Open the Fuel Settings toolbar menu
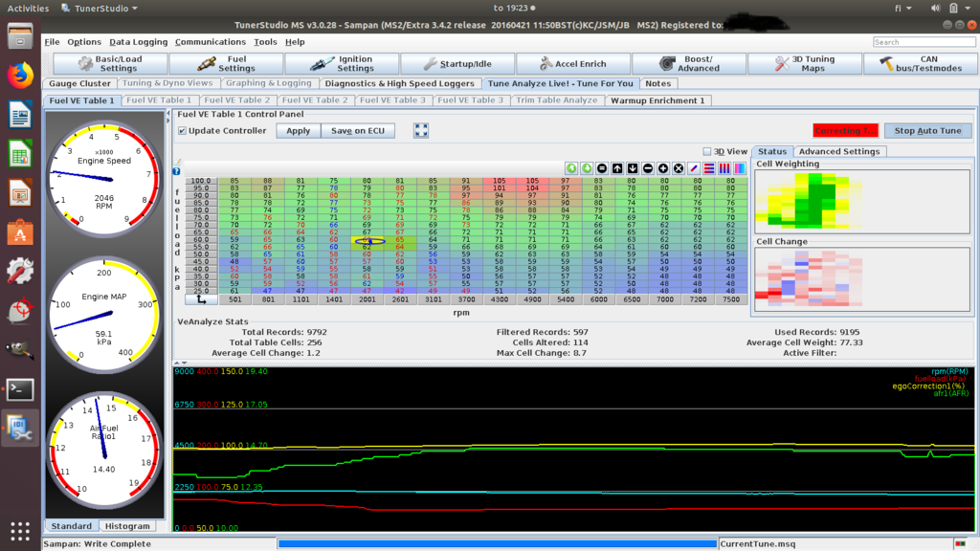Image resolution: width=980 pixels, height=551 pixels. click(226, 64)
